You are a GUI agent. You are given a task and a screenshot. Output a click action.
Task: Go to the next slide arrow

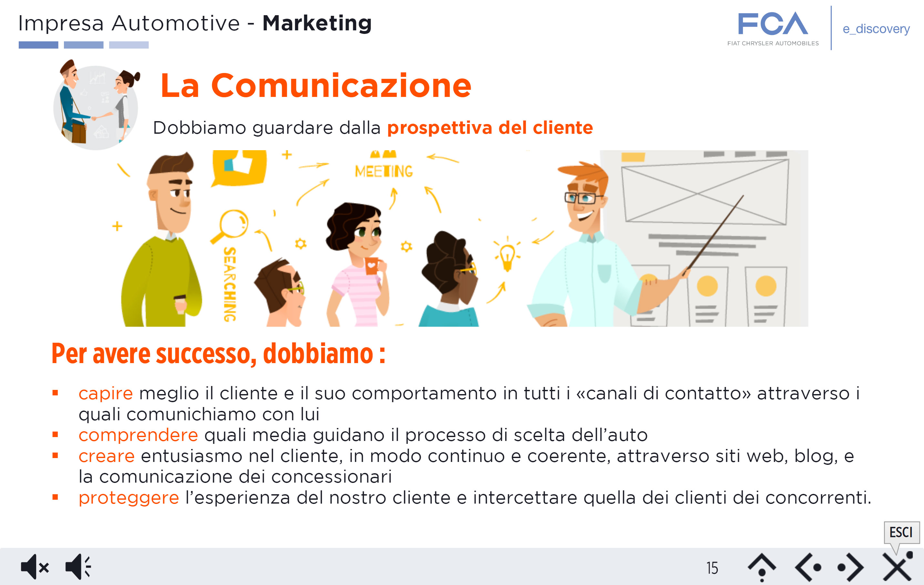point(850,567)
